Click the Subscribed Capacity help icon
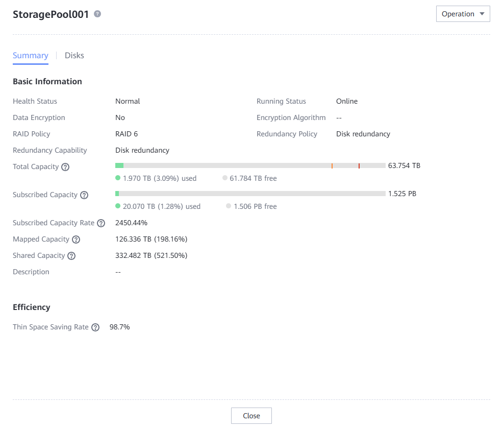This screenshot has width=504, height=430. pyautogui.click(x=84, y=195)
